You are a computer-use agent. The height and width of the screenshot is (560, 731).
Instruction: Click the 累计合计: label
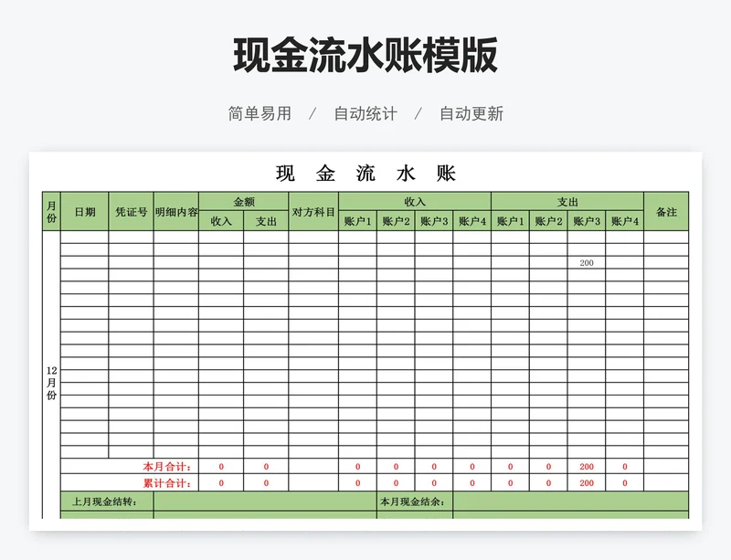pyautogui.click(x=167, y=483)
